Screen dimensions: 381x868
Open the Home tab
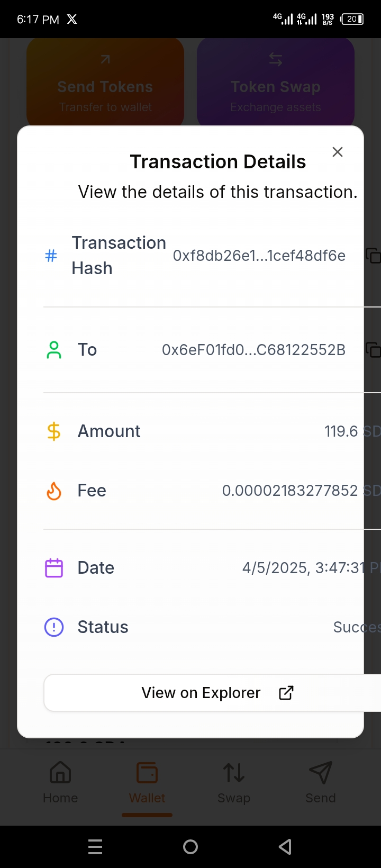pyautogui.click(x=60, y=783)
